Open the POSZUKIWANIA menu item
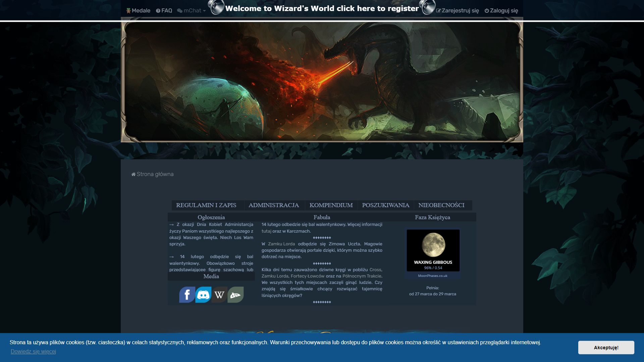 point(386,205)
